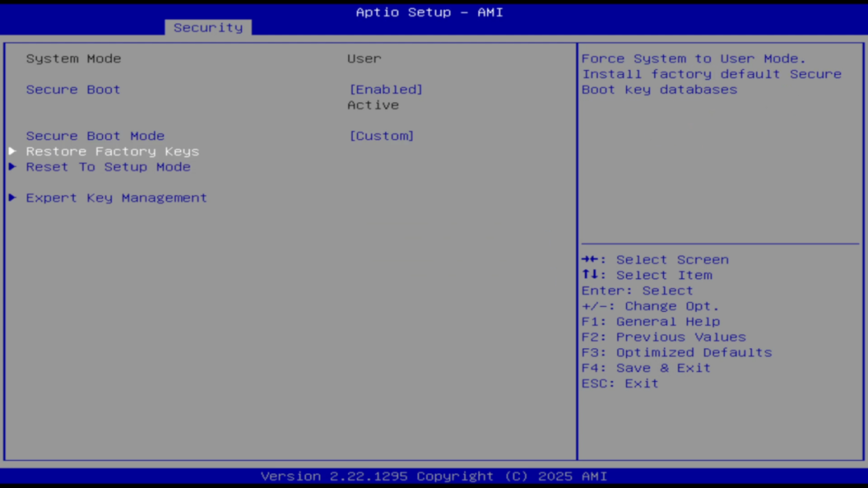Choose Reset To Setup Mode
The width and height of the screenshot is (868, 488).
(x=108, y=166)
